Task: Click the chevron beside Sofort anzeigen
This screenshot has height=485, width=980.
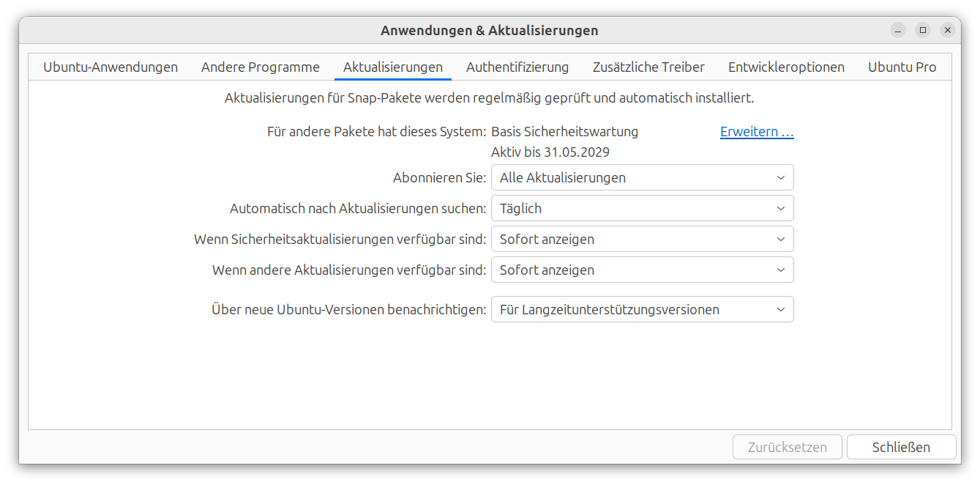Action: [x=779, y=239]
